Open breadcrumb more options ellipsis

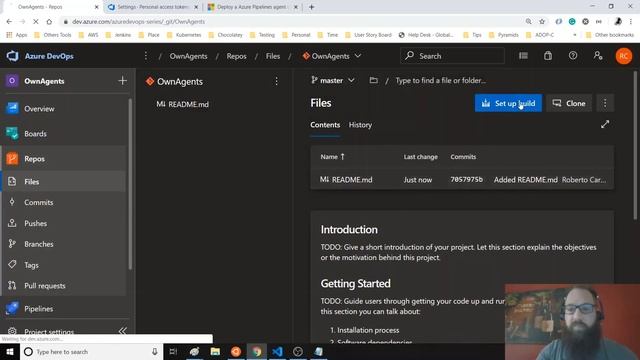click(x=146, y=56)
